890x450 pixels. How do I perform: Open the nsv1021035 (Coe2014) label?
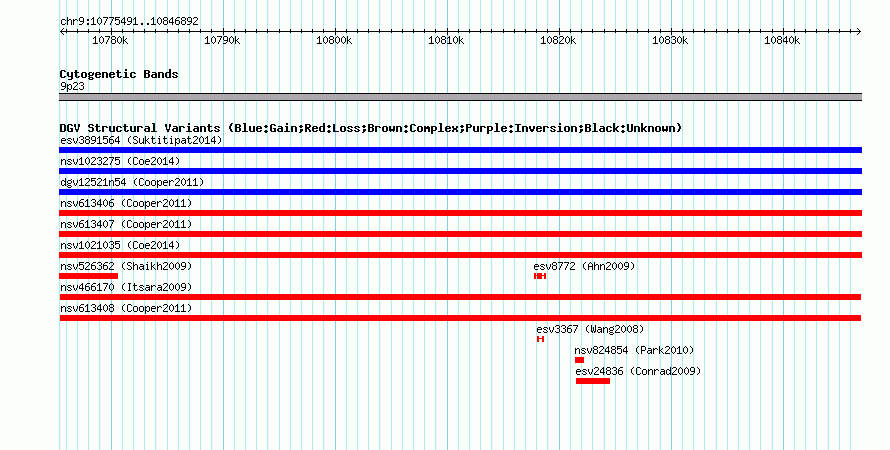click(x=120, y=245)
